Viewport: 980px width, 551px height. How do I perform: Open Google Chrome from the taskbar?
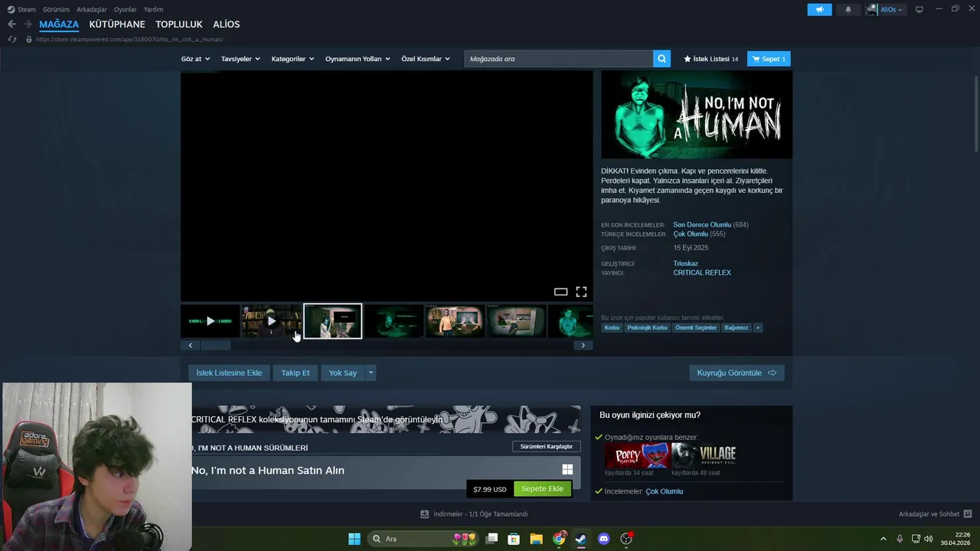pyautogui.click(x=559, y=539)
